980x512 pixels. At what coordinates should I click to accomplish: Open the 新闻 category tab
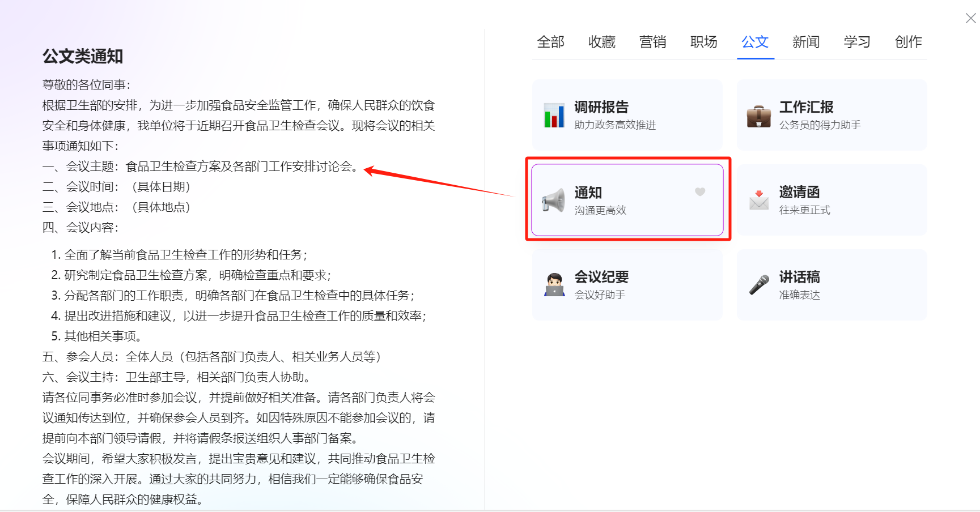(806, 42)
